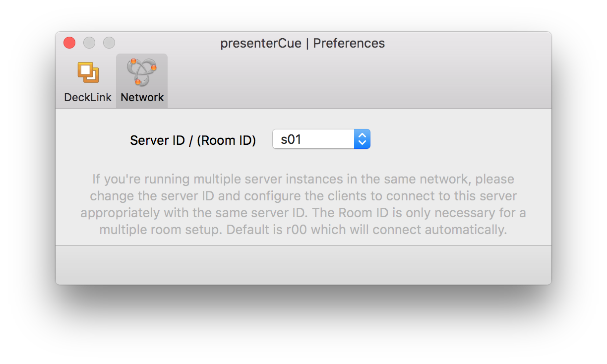Switch to the DeckLink tab label
The height and width of the screenshot is (364, 607).
coord(88,97)
